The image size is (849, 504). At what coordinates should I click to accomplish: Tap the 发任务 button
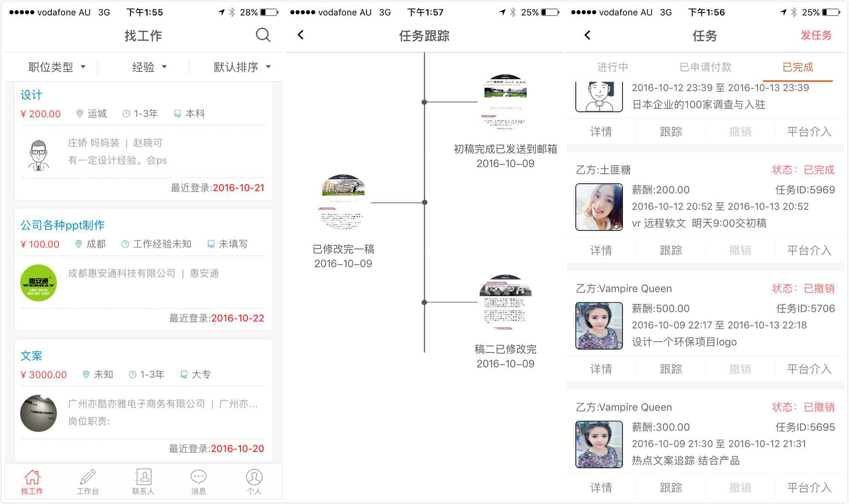pyautogui.click(x=816, y=35)
